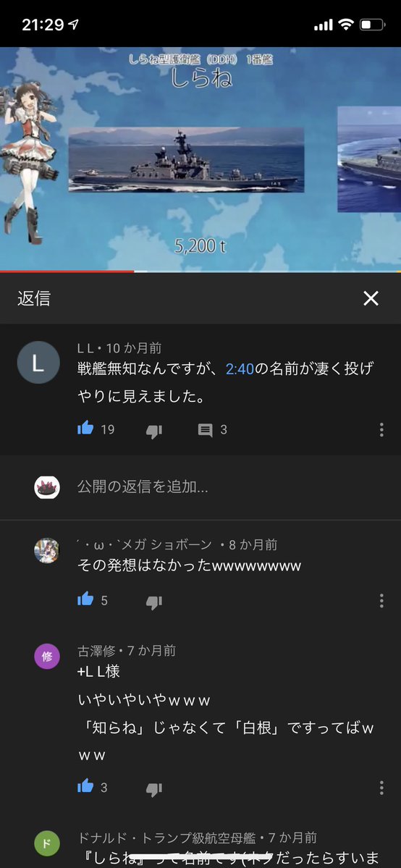The height and width of the screenshot is (868, 401).
Task: Open LL's profile avatar
Action: click(38, 363)
